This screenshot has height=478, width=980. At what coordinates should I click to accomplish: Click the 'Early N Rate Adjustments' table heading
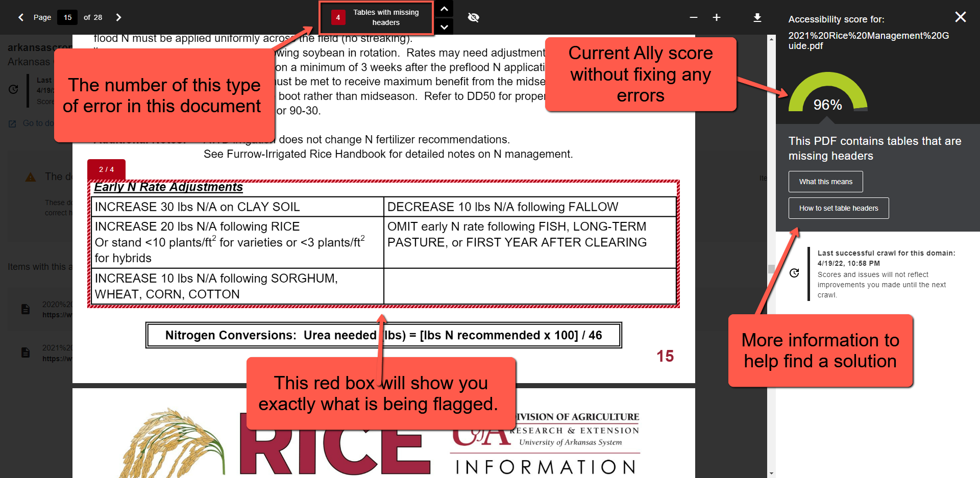coord(168,187)
